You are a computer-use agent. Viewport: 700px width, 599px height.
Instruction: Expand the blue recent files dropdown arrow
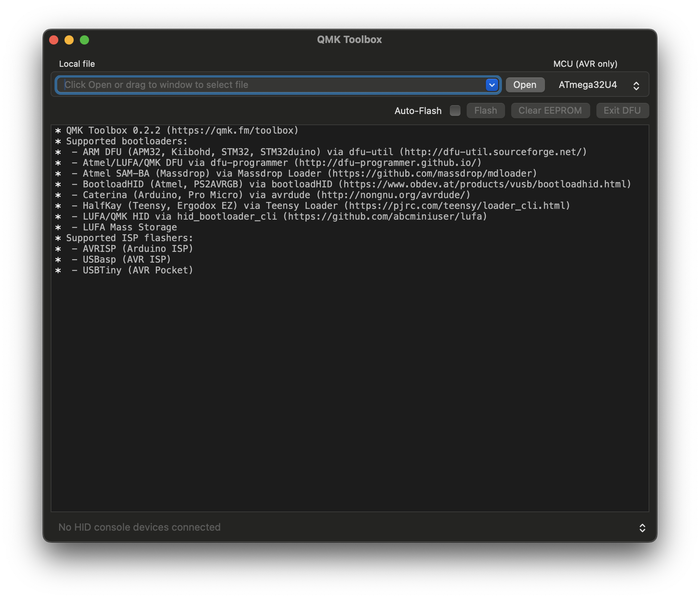point(492,85)
